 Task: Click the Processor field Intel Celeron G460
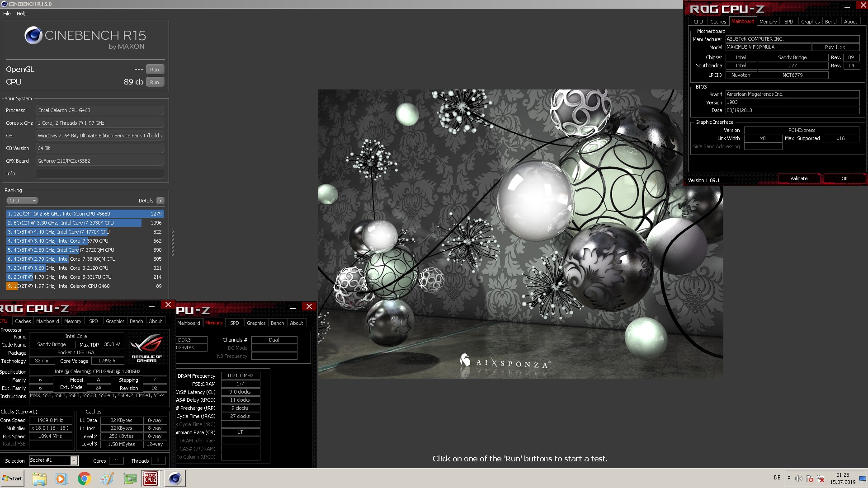pyautogui.click(x=99, y=110)
